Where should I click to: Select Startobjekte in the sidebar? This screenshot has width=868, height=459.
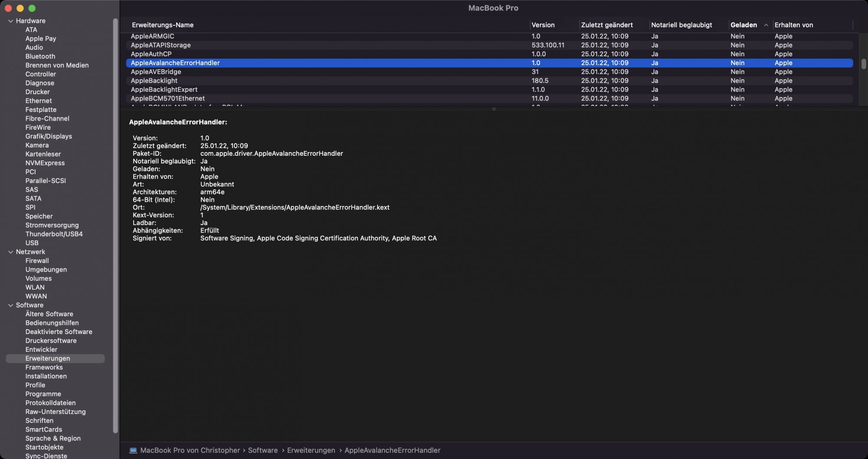(x=44, y=448)
